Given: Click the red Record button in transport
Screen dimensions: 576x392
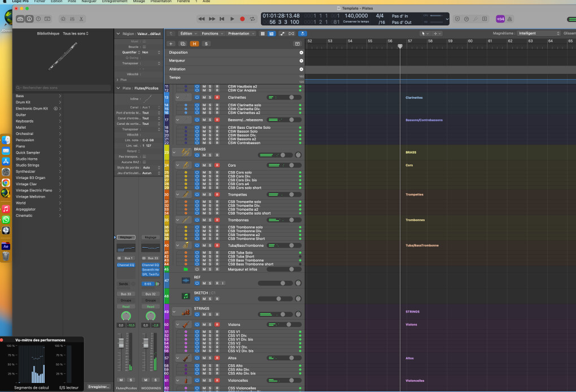Looking at the screenshot, I should (242, 19).
